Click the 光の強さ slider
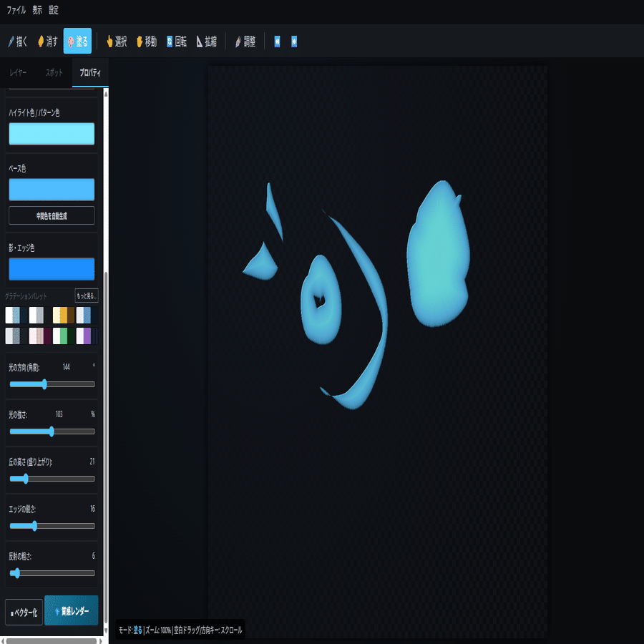 (x=52, y=431)
